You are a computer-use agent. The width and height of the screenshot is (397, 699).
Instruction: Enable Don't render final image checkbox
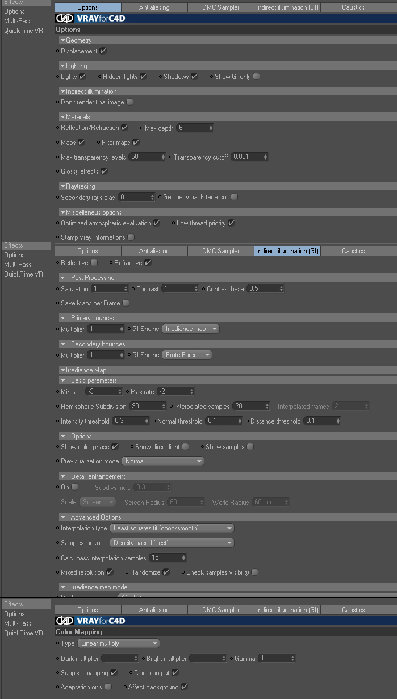130,102
